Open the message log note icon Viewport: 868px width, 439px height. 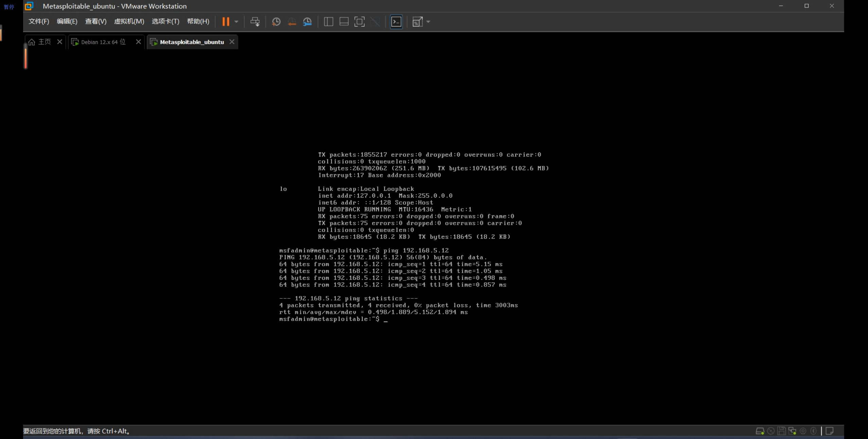830,431
